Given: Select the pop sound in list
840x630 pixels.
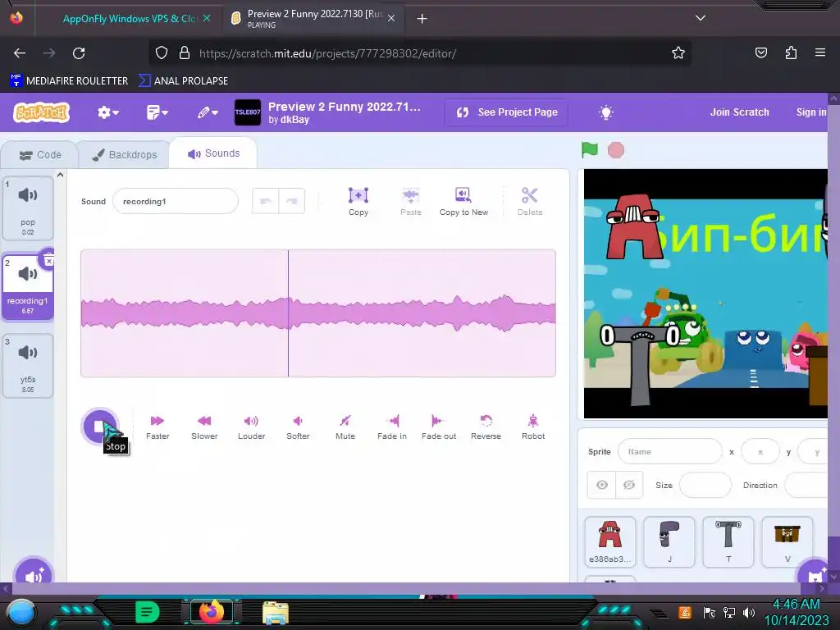Looking at the screenshot, I should 28,208.
